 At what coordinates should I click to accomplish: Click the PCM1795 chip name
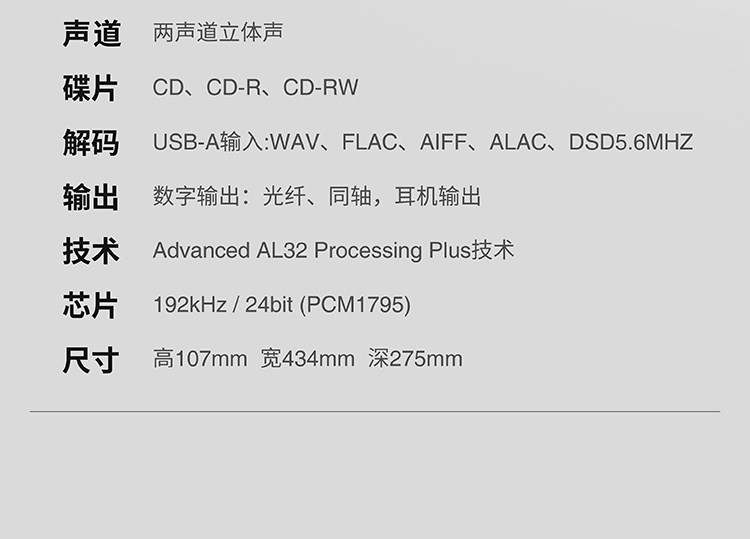355,305
